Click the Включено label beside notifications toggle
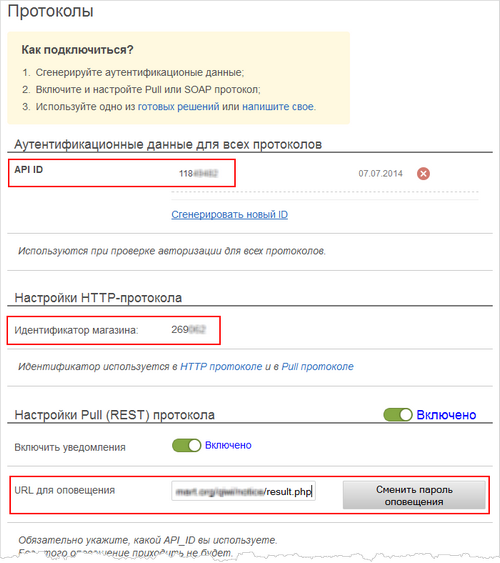The image size is (500, 563). [x=228, y=445]
